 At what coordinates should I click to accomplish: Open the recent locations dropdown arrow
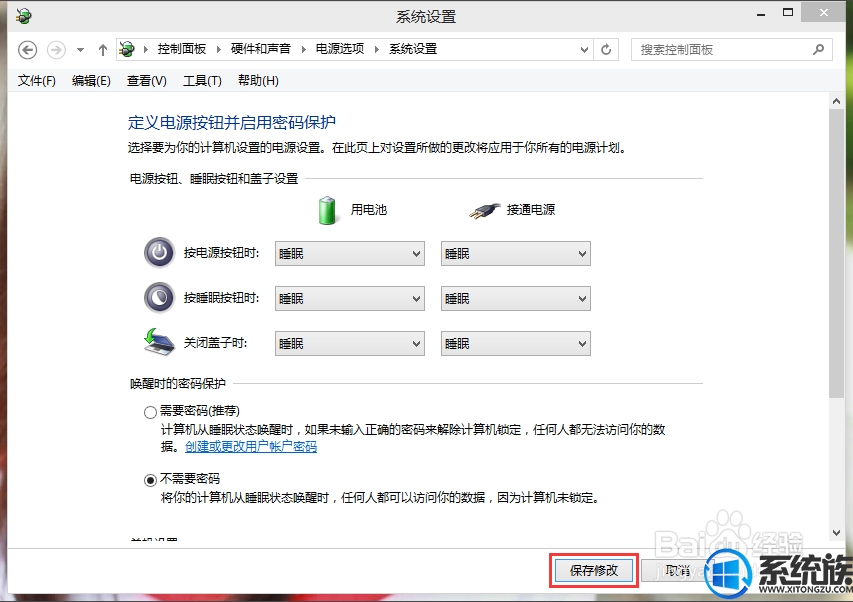[x=80, y=50]
